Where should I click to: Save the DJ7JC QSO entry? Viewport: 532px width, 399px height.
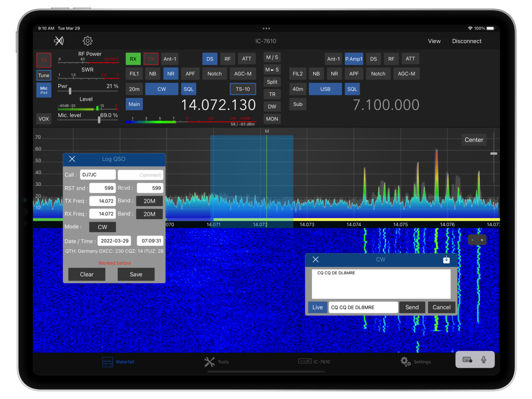pos(136,274)
